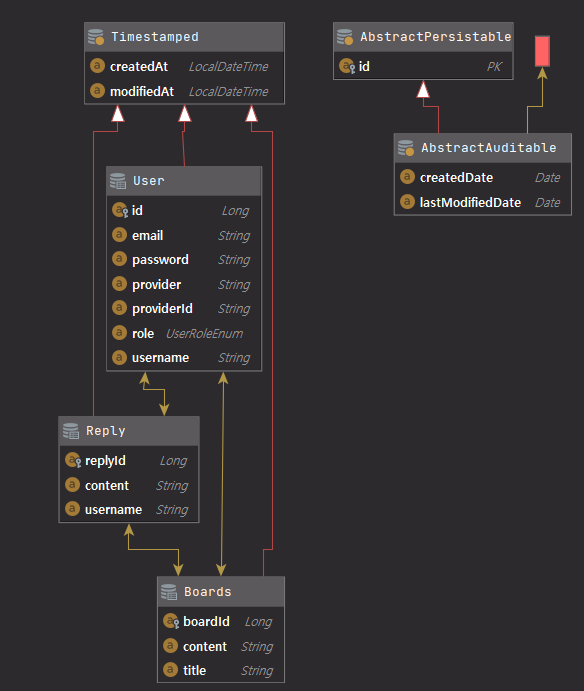Select the role field name in User

click(143, 334)
